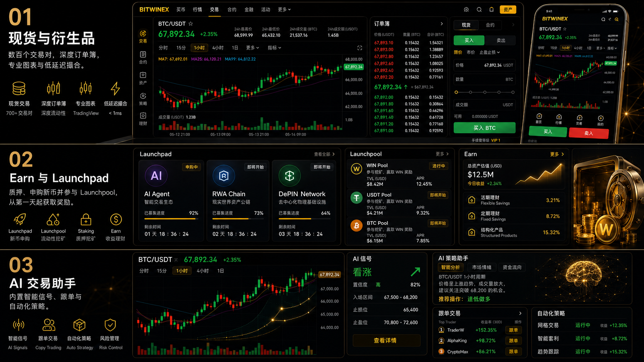Image resolution: width=644 pixels, height=362 pixels.
Task: Click 跟单 next to TraderW
Action: pyautogui.click(x=513, y=330)
